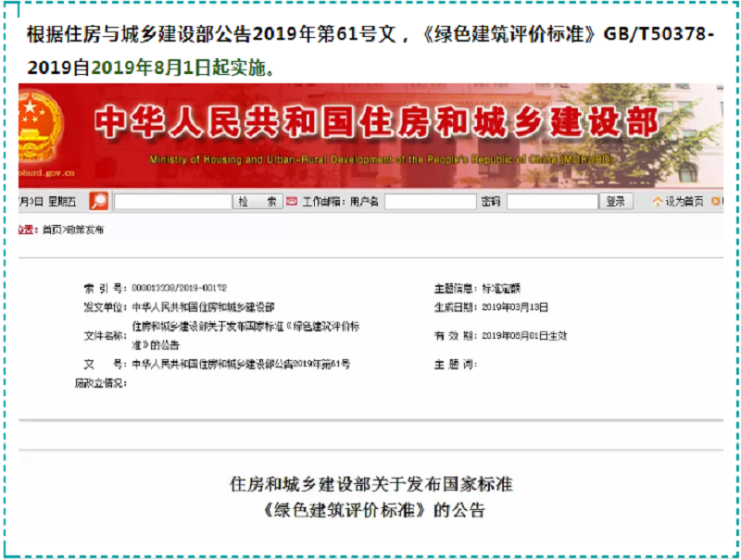Click the banner title 中华人民共和国住房和城乡建设部
The image size is (741, 560).
[x=377, y=122]
